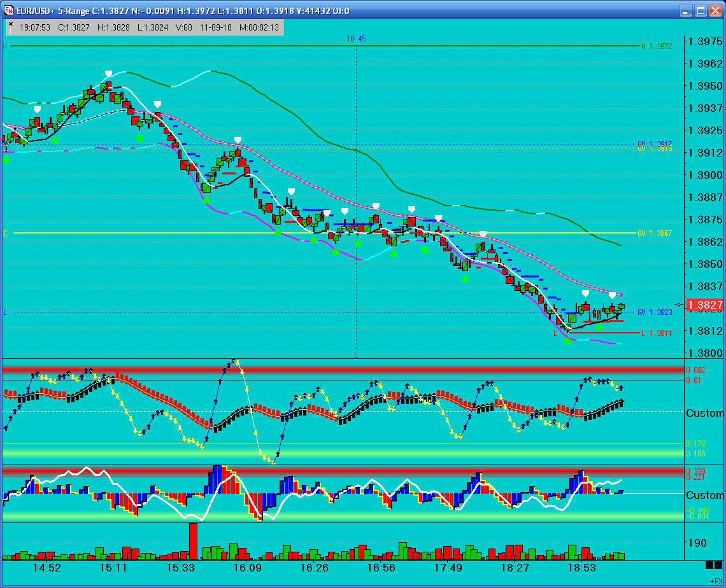This screenshot has height=588, width=726.
Task: Maximize the EUR/USD chart window
Action: 701,11
